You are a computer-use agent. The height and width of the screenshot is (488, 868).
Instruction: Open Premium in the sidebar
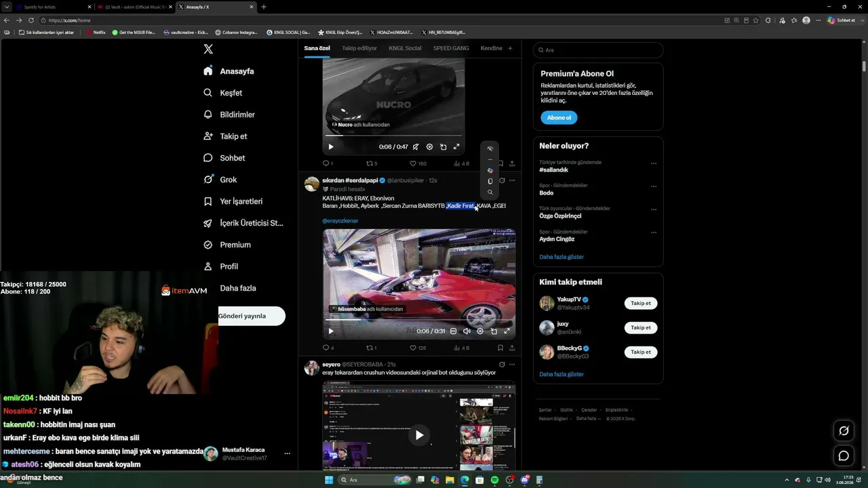[227, 245]
